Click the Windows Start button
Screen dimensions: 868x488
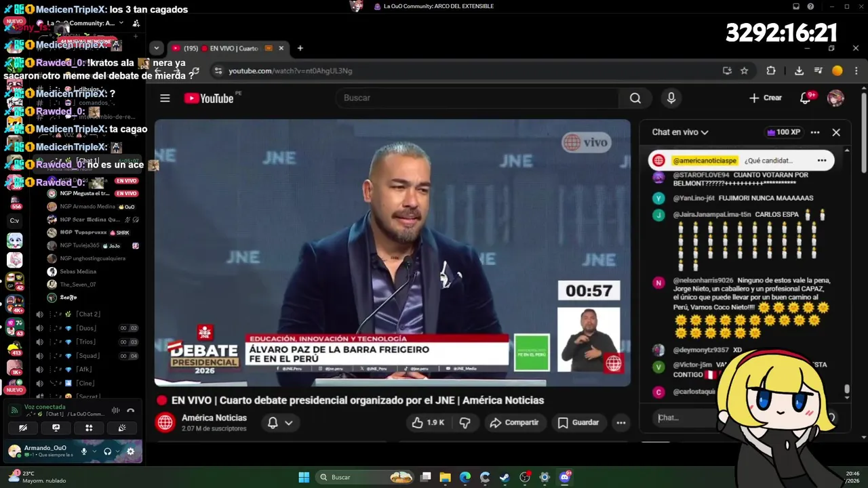click(x=304, y=477)
